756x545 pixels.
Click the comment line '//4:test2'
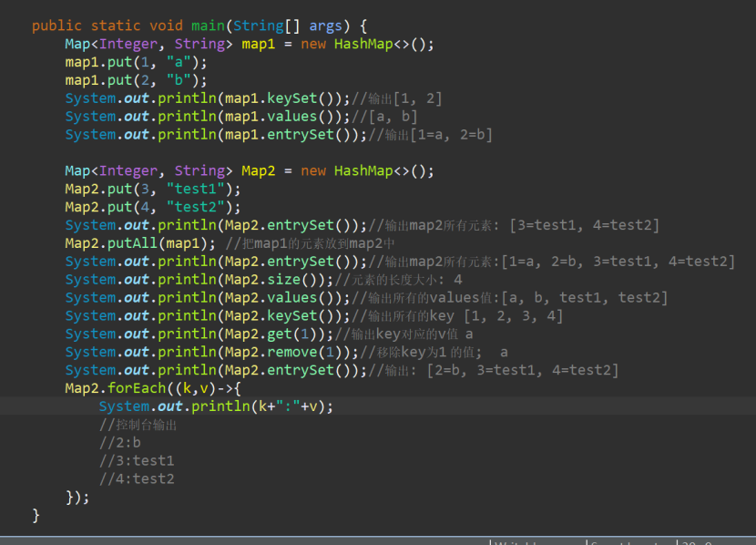coord(137,478)
